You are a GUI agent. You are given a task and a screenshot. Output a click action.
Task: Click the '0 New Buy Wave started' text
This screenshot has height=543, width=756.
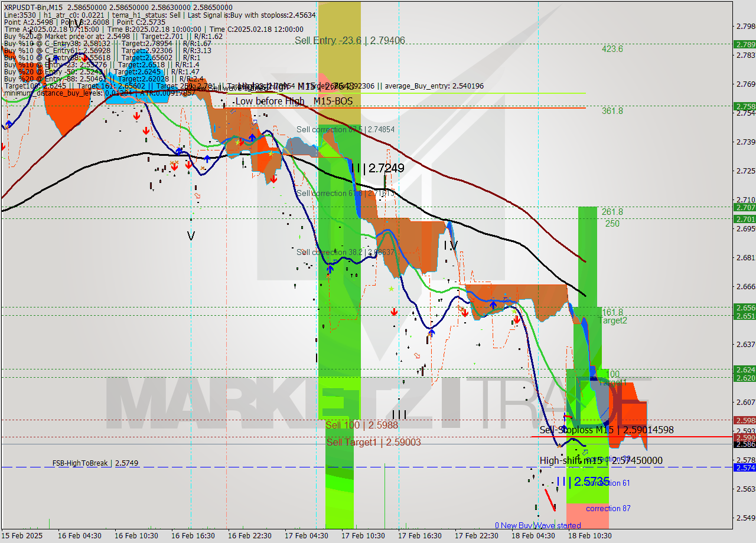click(x=537, y=525)
